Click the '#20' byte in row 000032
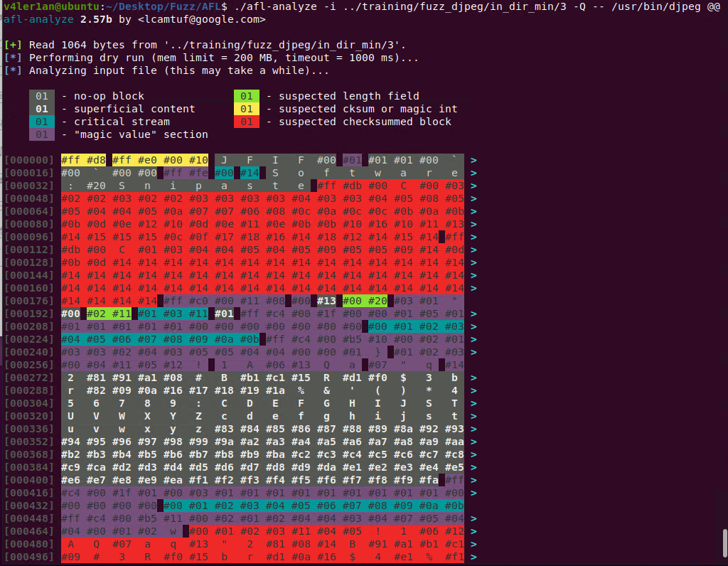The height and width of the screenshot is (566, 728). (96, 186)
